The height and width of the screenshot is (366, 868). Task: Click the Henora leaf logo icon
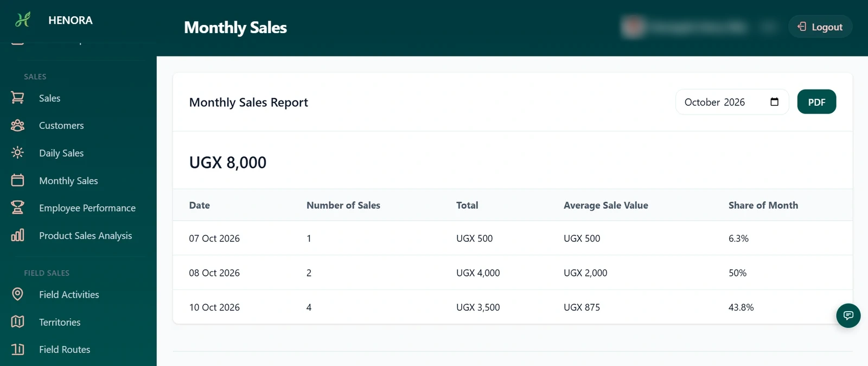(22, 20)
